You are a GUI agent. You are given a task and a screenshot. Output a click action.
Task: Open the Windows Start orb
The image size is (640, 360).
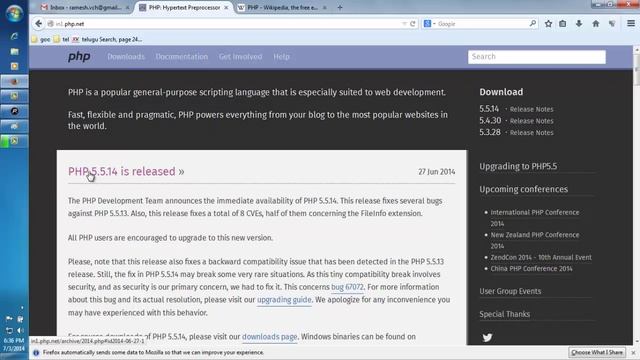pos(14,13)
